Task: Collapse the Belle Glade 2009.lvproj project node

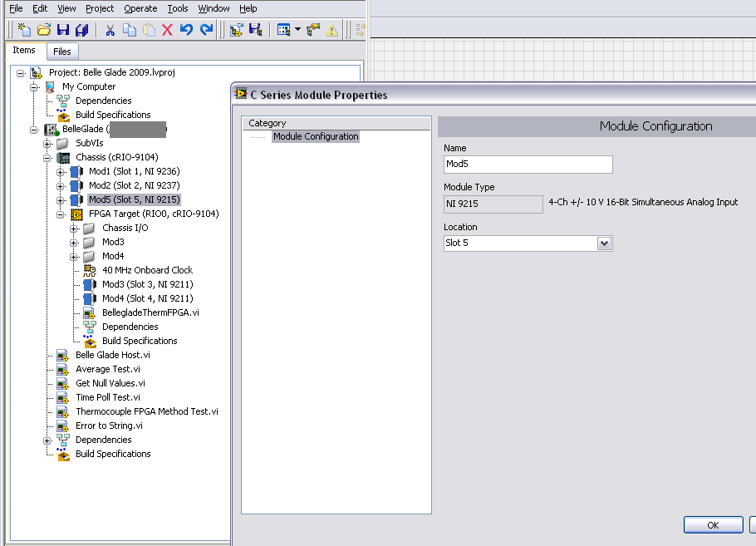Action: (x=20, y=73)
